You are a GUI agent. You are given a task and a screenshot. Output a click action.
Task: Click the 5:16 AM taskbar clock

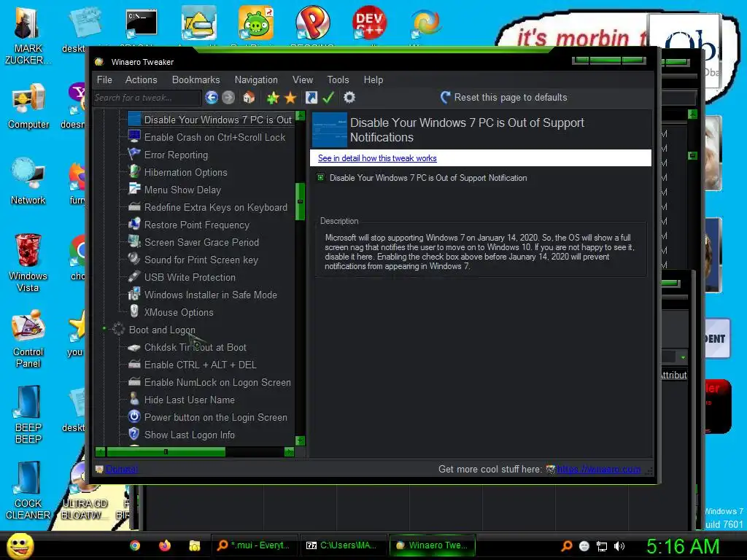click(x=683, y=546)
